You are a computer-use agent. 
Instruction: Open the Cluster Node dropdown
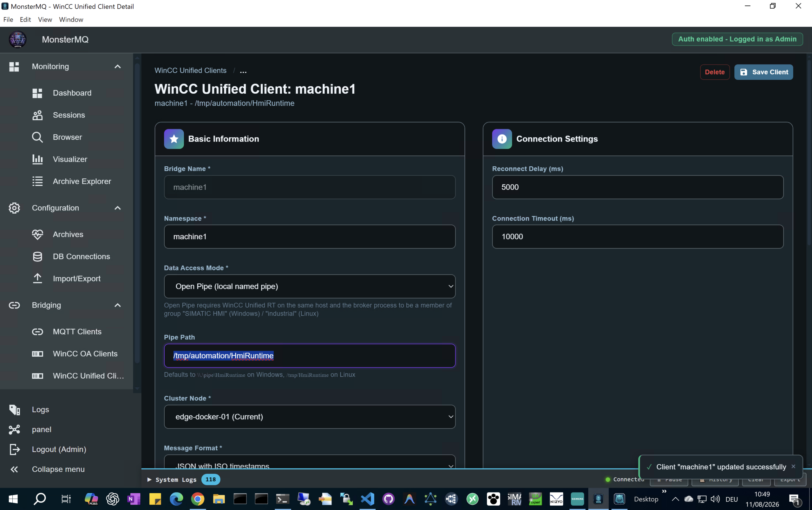point(310,417)
